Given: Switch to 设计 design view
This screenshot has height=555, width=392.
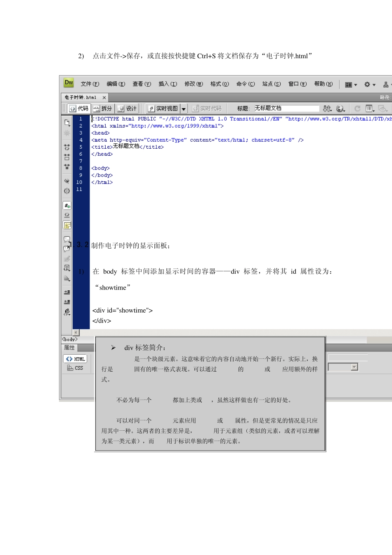Looking at the screenshot, I should click(127, 109).
